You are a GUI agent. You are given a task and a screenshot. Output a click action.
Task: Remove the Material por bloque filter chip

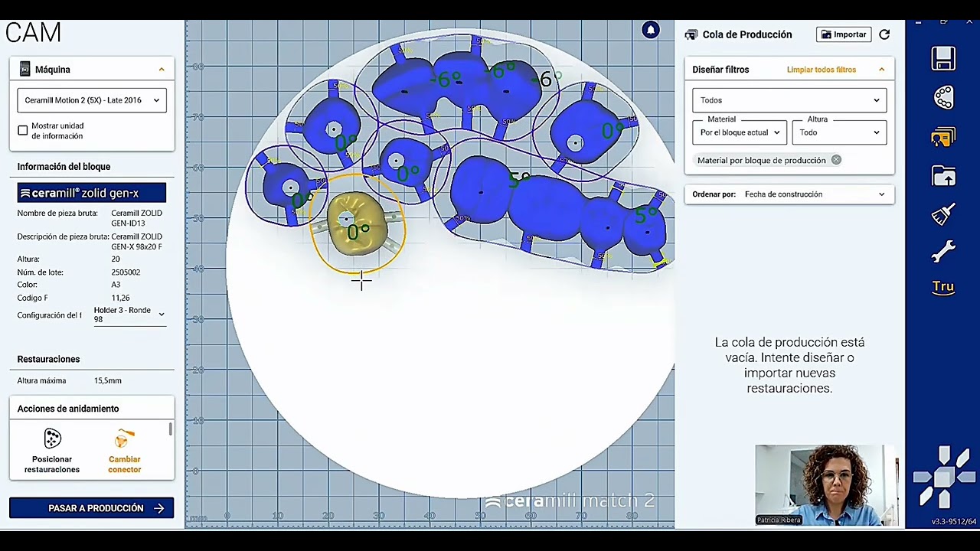pyautogui.click(x=836, y=160)
